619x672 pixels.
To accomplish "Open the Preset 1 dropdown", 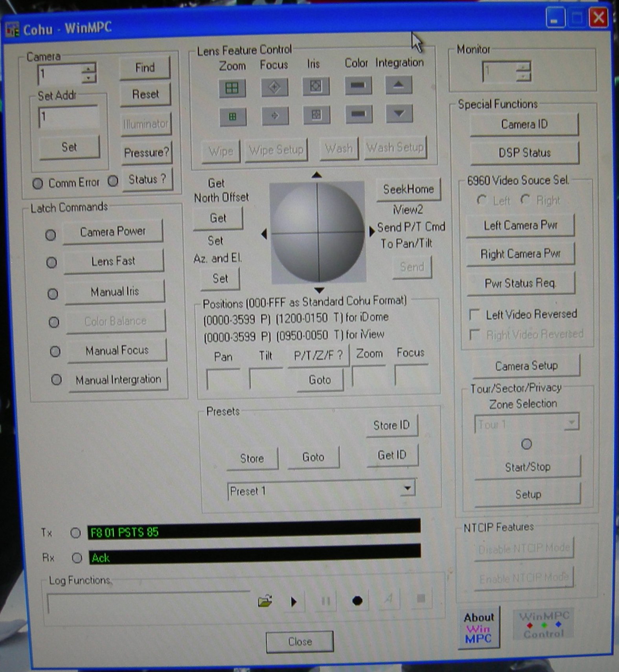I will click(408, 488).
